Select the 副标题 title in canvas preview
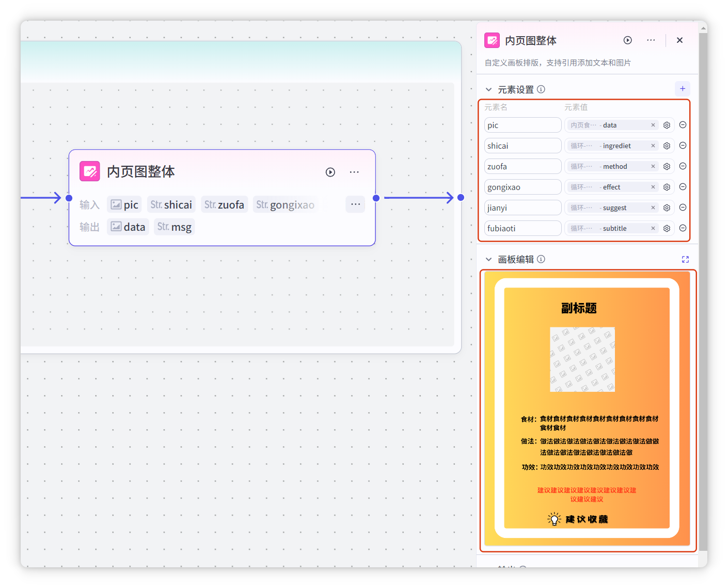 (579, 309)
